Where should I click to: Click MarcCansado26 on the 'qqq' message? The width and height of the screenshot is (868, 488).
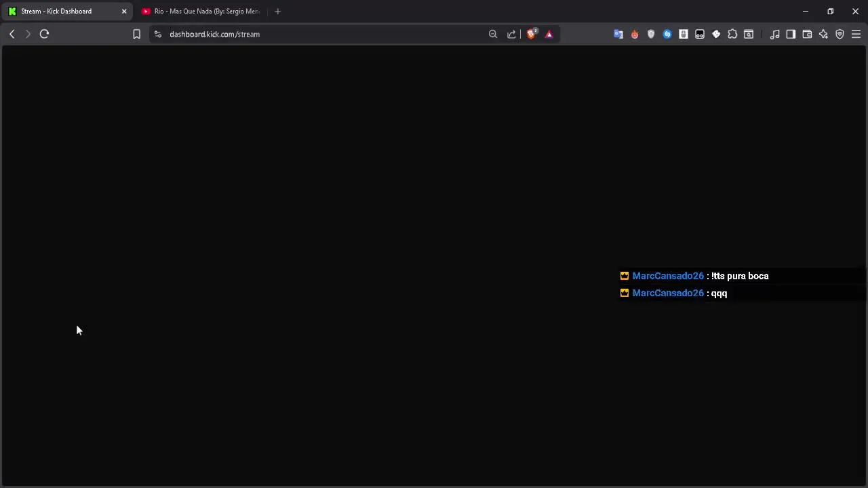tap(668, 293)
